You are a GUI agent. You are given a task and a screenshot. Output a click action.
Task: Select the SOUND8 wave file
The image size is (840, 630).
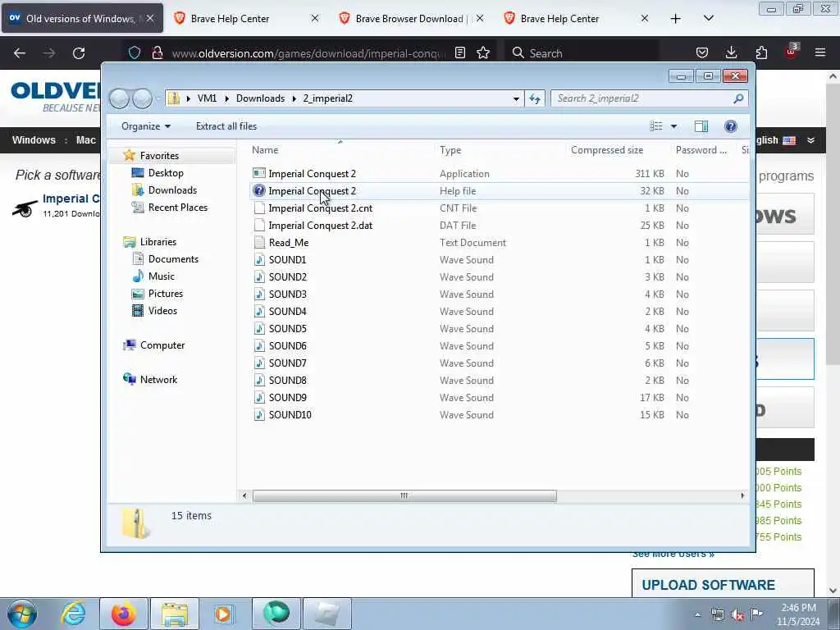[287, 380]
